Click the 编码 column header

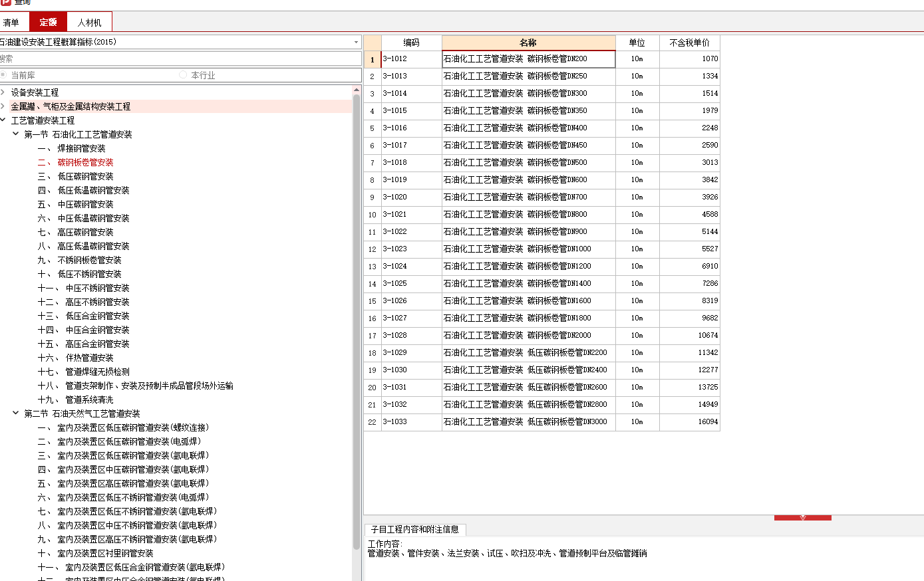[x=411, y=43]
